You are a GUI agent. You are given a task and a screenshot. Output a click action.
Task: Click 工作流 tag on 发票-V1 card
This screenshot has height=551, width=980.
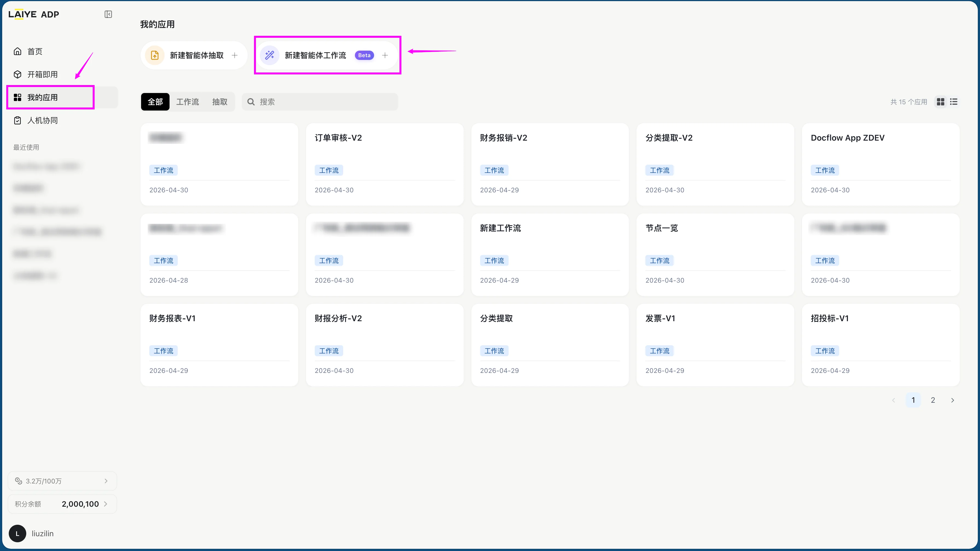tap(659, 351)
